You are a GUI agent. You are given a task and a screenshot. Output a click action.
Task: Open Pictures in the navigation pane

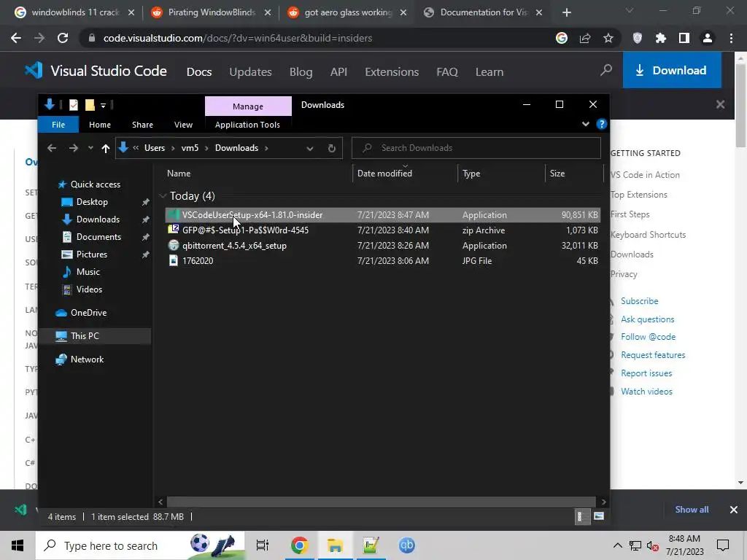click(91, 254)
